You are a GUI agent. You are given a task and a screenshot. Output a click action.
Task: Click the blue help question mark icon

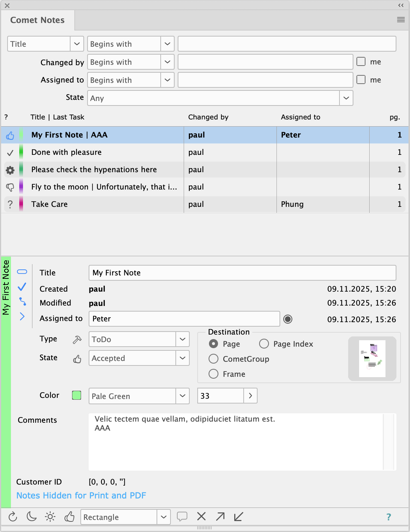pos(389,517)
